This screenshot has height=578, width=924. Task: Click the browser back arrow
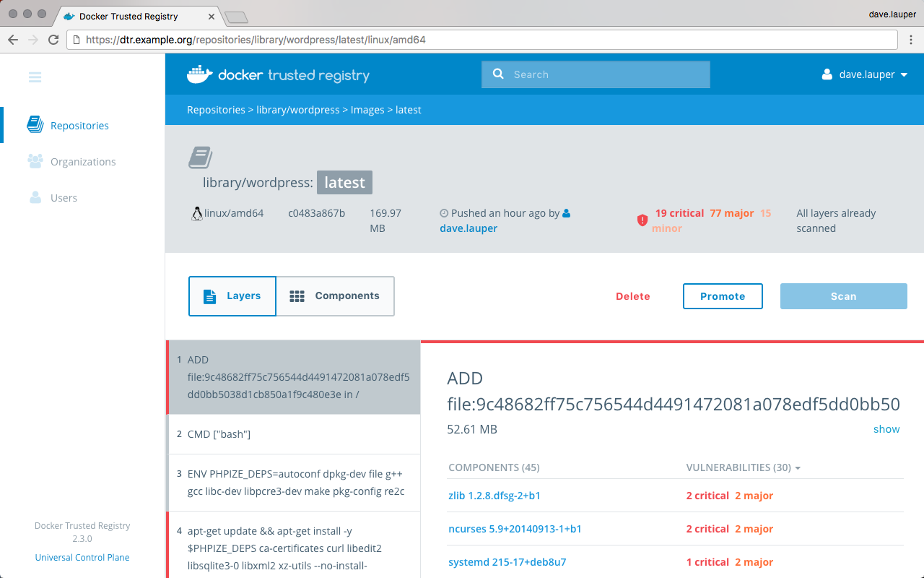pyautogui.click(x=13, y=40)
